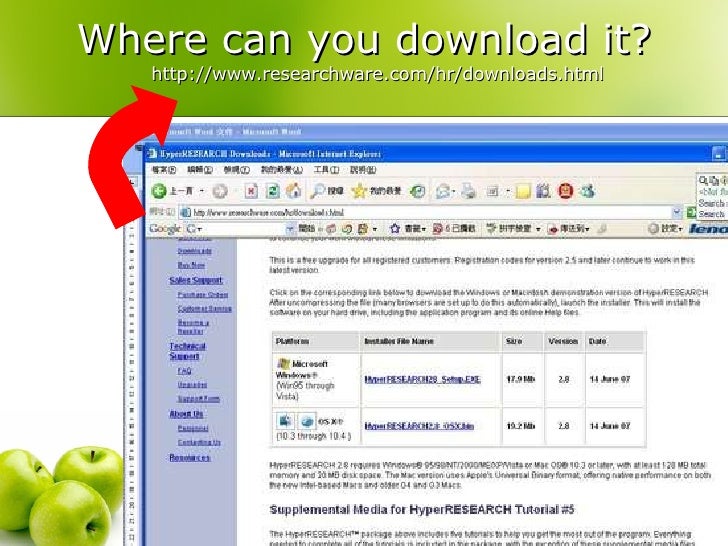Click the Internet Explorer title bar icon
728x546 pixels.
coord(152,154)
